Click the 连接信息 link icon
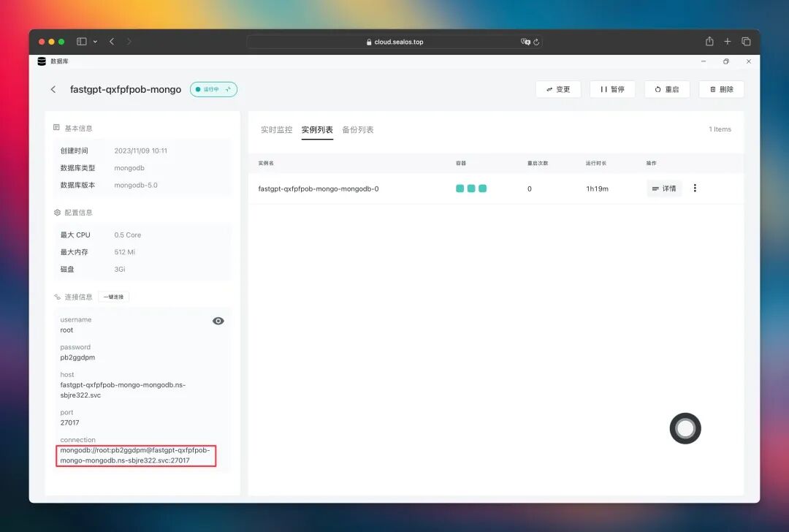Screen dimensions: 789x532 [x=57, y=297]
